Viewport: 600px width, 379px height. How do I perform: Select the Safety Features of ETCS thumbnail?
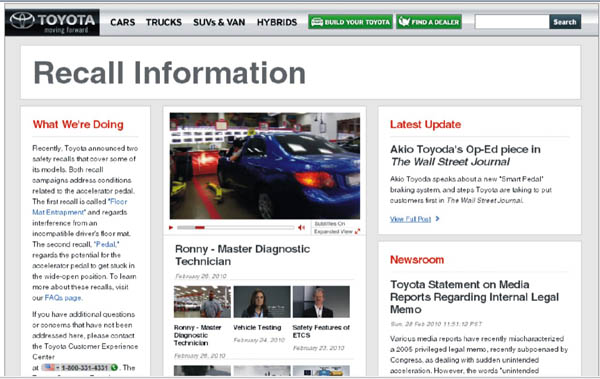pos(321,302)
